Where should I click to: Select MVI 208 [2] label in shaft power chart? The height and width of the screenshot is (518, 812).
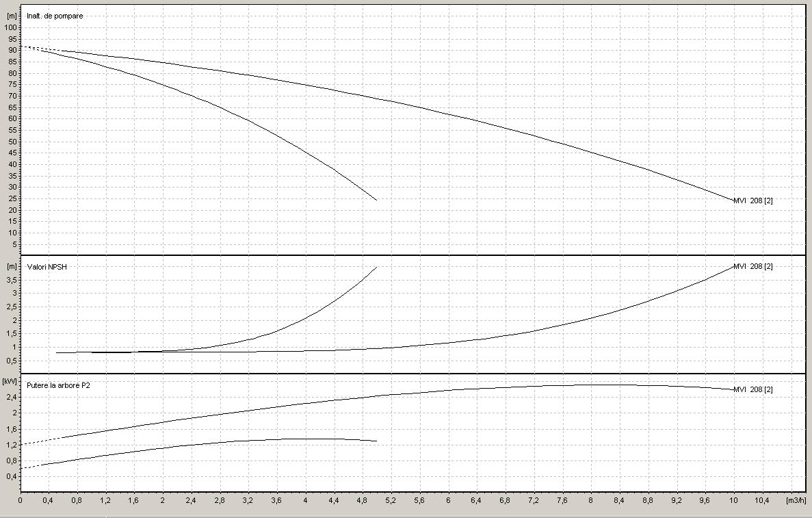[x=752, y=389]
